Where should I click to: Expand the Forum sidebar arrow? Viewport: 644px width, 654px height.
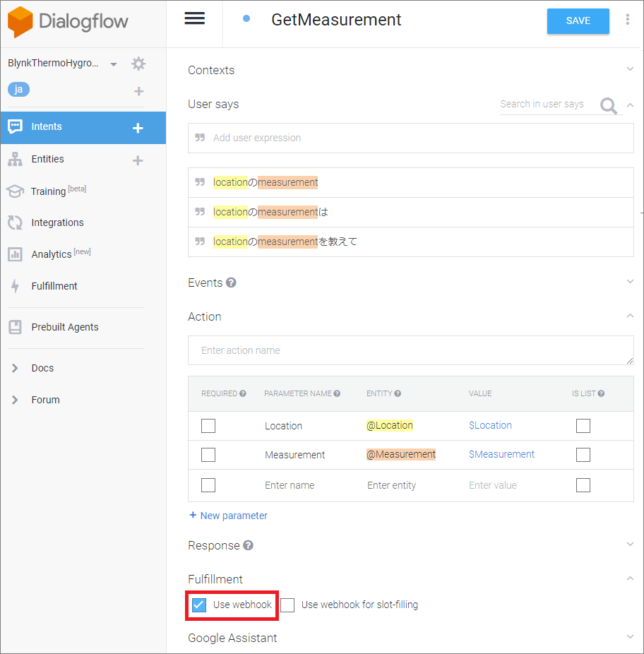pyautogui.click(x=15, y=400)
